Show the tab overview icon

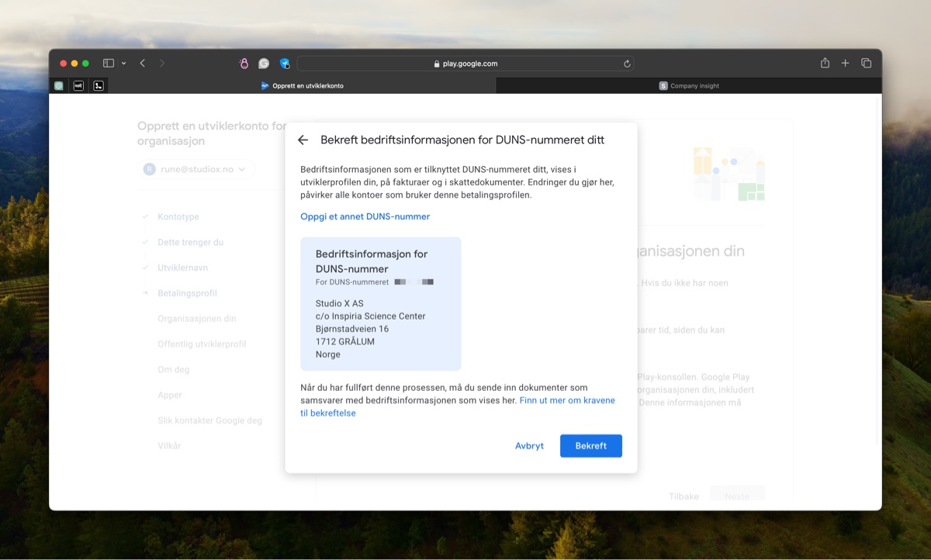[867, 64]
